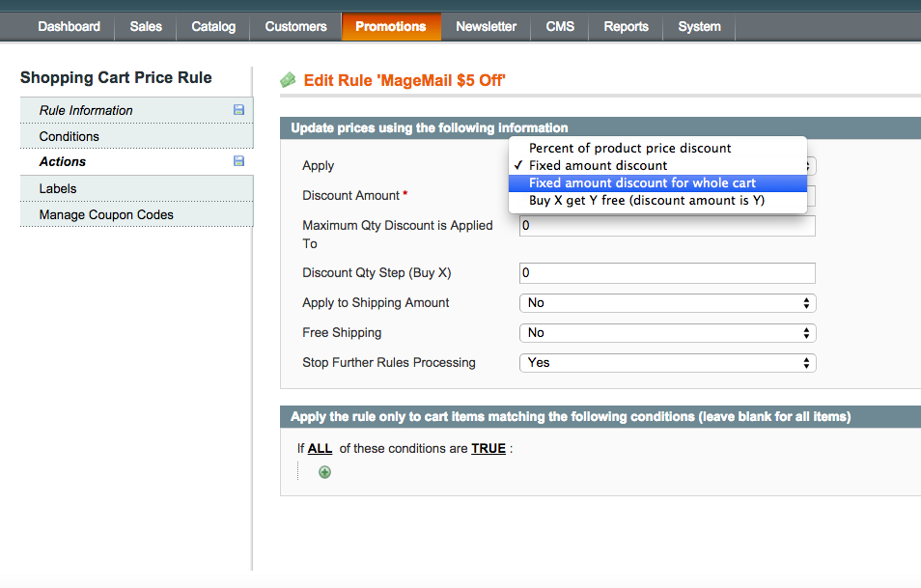The height and width of the screenshot is (588, 921).
Task: Select the checked 'Fixed amount discount' option
Action: (x=598, y=165)
